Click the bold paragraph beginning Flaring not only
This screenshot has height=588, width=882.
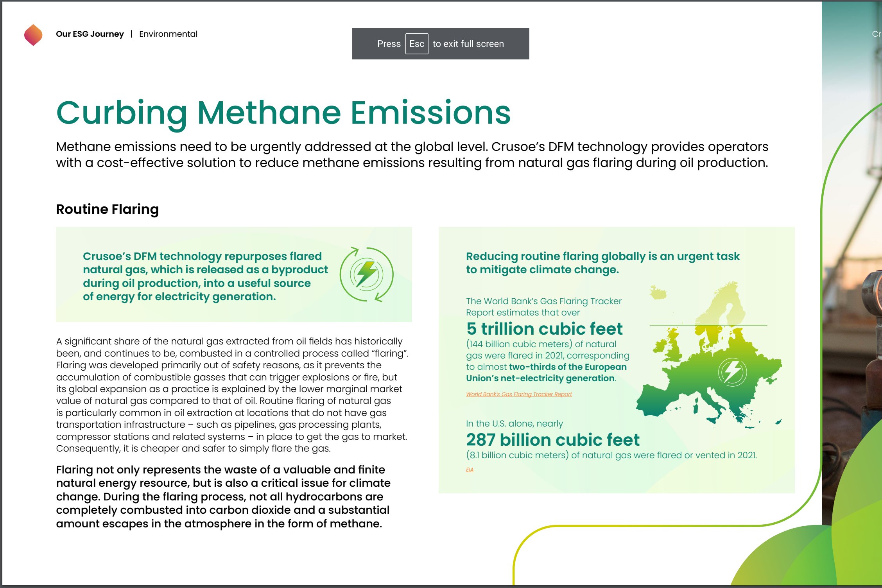[223, 497]
